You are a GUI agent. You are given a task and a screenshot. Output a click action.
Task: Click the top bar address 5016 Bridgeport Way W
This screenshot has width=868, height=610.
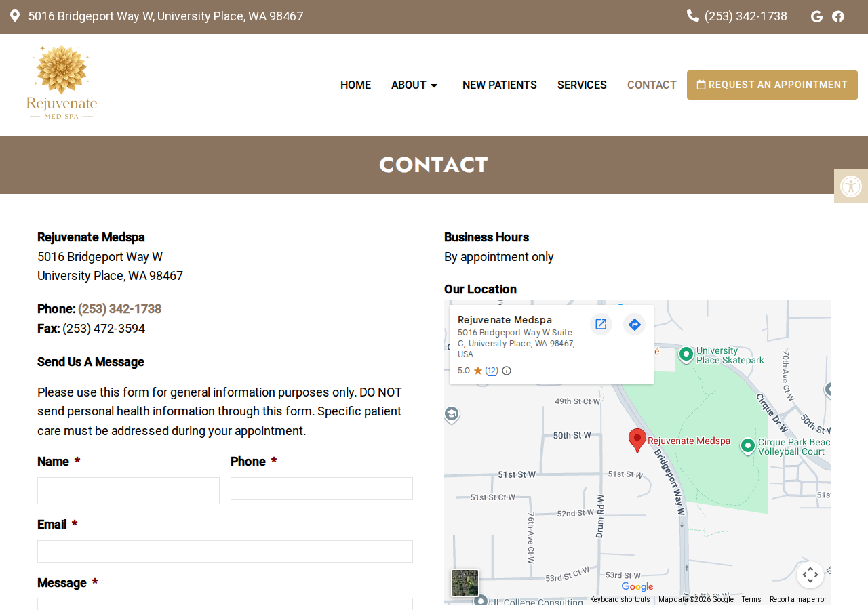[x=165, y=16]
